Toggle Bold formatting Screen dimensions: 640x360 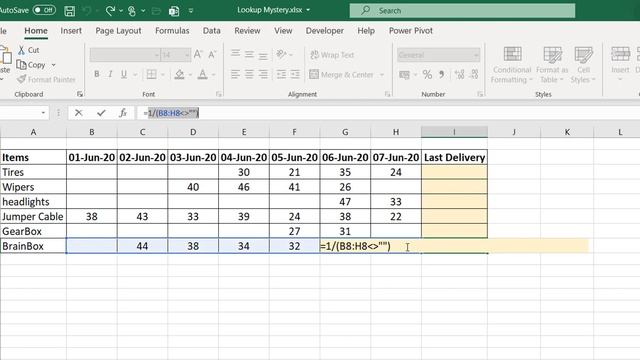point(97,74)
